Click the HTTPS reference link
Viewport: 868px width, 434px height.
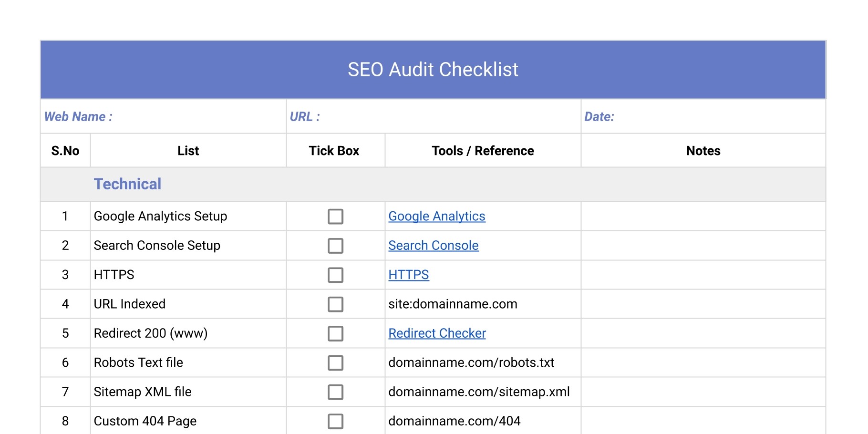409,275
